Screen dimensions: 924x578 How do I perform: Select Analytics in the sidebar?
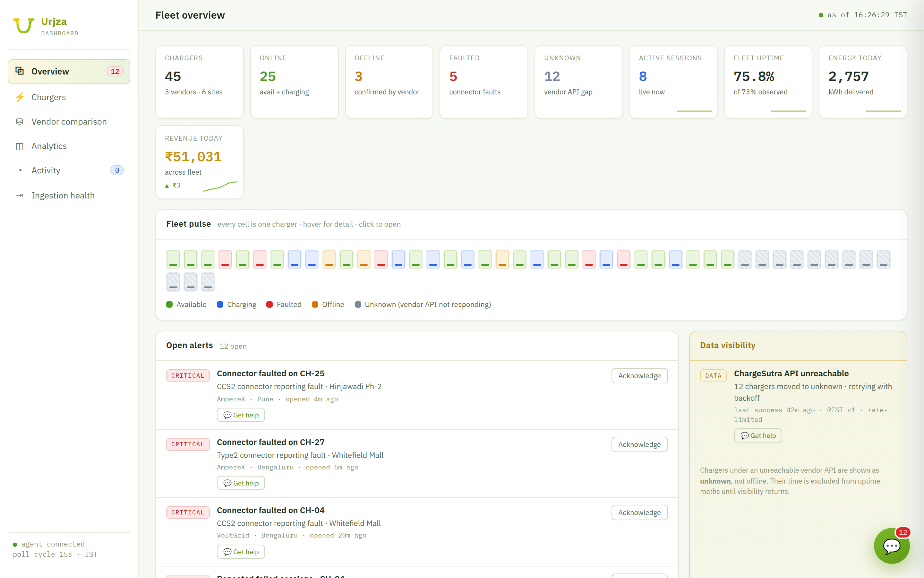tap(69, 146)
